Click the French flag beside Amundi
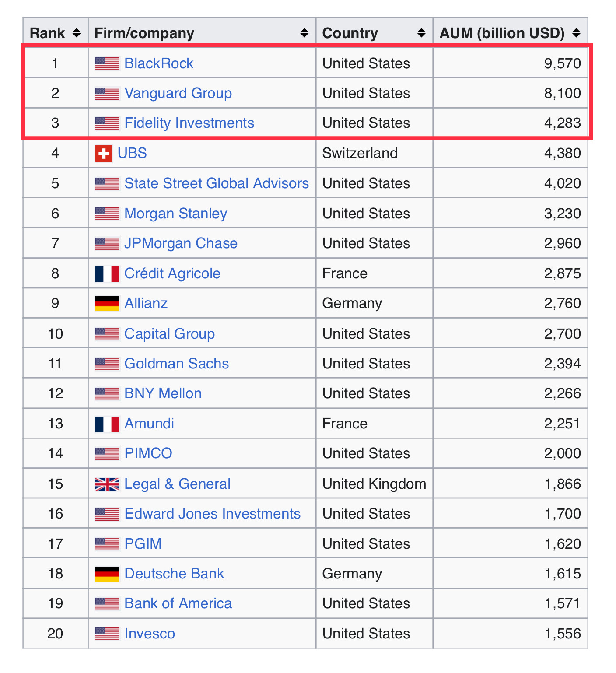This screenshot has height=673, width=616. [x=107, y=424]
